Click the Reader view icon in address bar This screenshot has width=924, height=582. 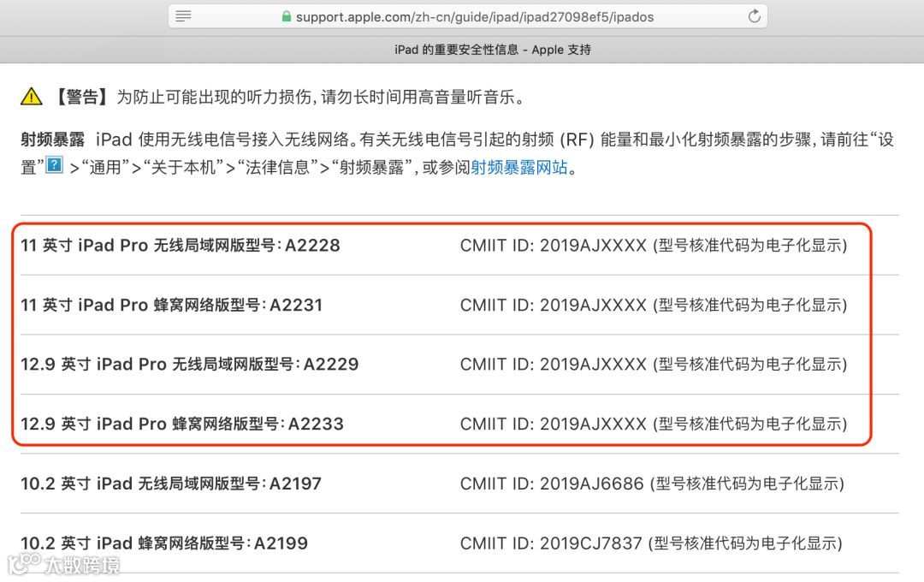[183, 16]
